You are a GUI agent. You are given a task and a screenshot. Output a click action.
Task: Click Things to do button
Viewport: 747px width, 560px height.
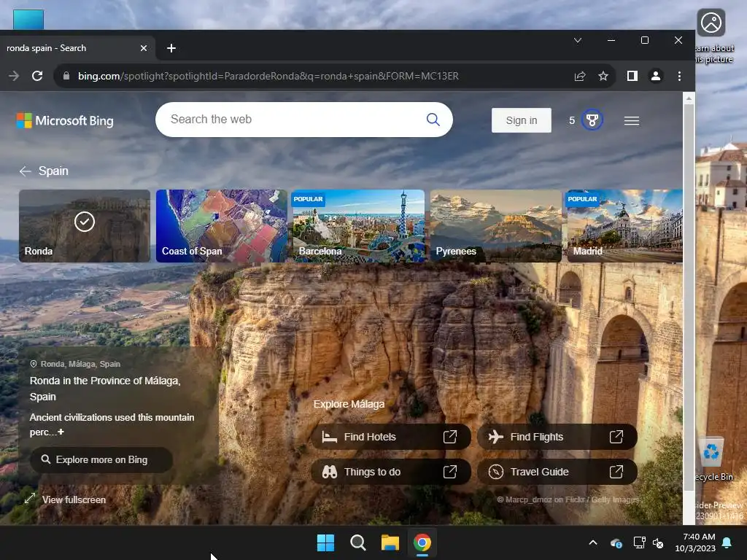[x=391, y=472]
